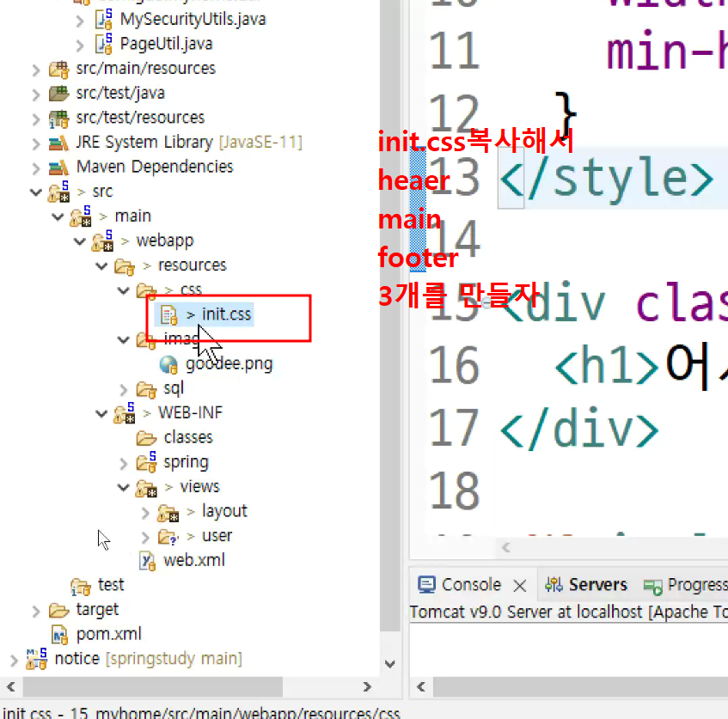Collapse the webapp folder

click(x=80, y=241)
